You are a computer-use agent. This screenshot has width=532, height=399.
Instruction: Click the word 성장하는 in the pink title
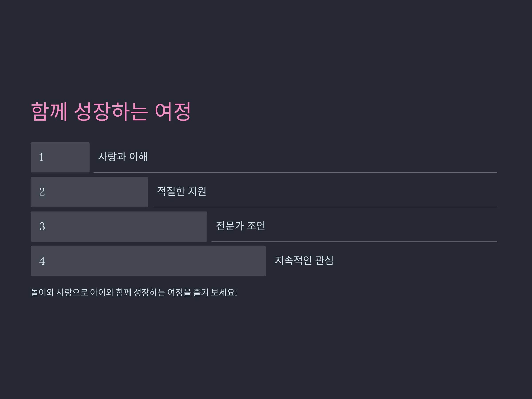(x=111, y=111)
